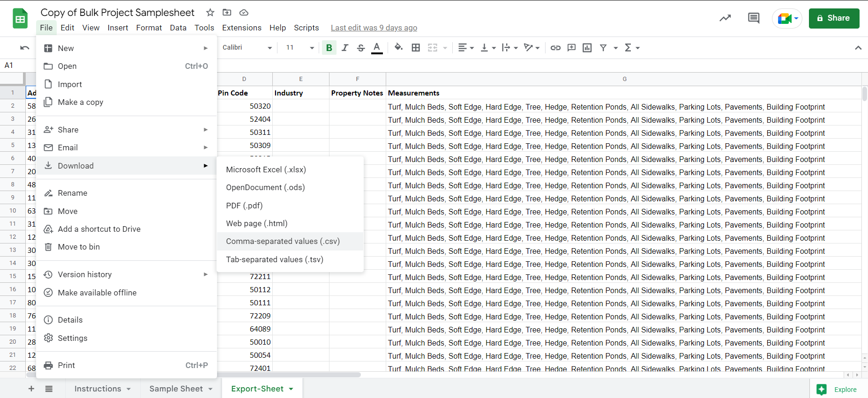868x398 pixels.
Task: Click the text color underlined A swatch
Action: 376,48
